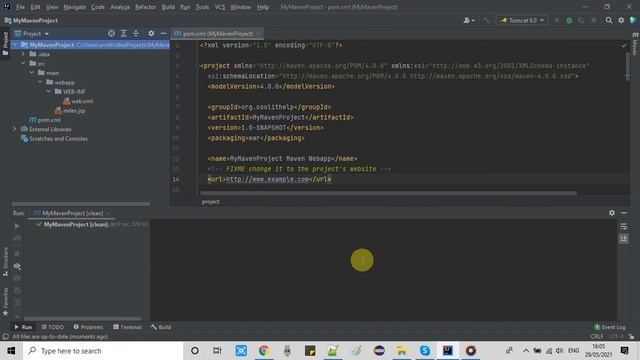Open Skype from taskbar
The width and height of the screenshot is (640, 360).
pyautogui.click(x=424, y=351)
